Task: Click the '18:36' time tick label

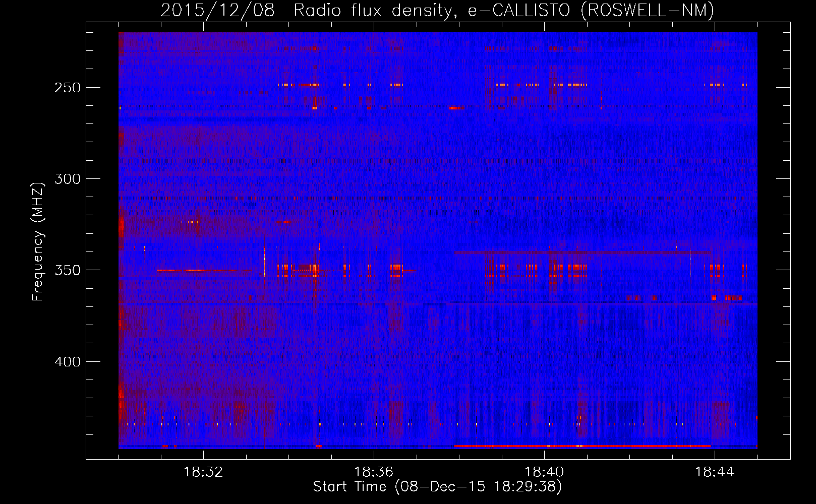Action: (x=374, y=472)
